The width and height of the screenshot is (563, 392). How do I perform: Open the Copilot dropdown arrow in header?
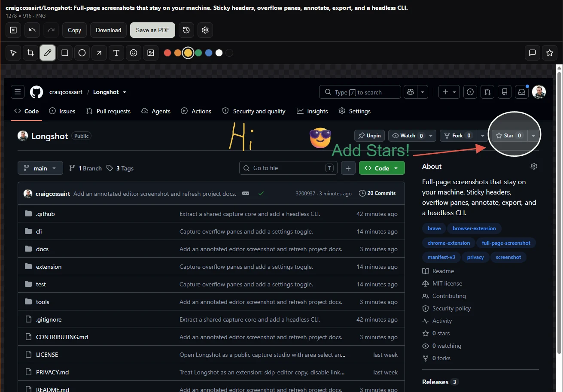tap(423, 92)
